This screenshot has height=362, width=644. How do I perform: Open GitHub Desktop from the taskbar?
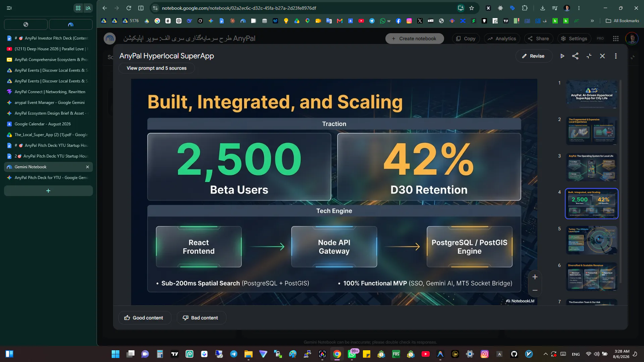tap(514, 354)
